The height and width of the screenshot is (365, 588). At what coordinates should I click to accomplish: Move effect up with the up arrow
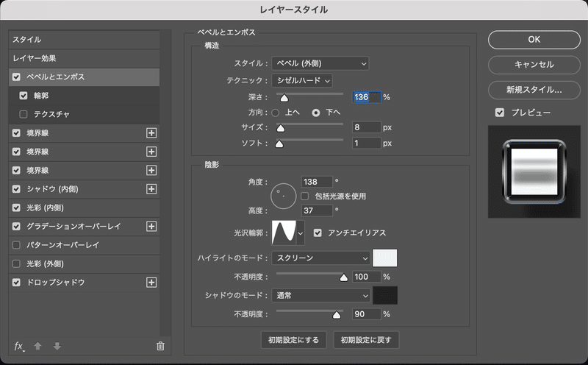tap(37, 346)
